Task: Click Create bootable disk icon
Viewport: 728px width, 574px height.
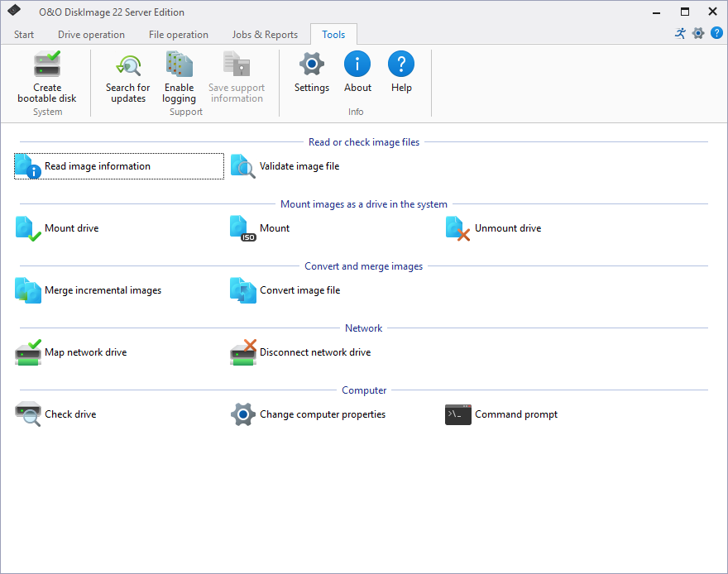Action: 47,65
